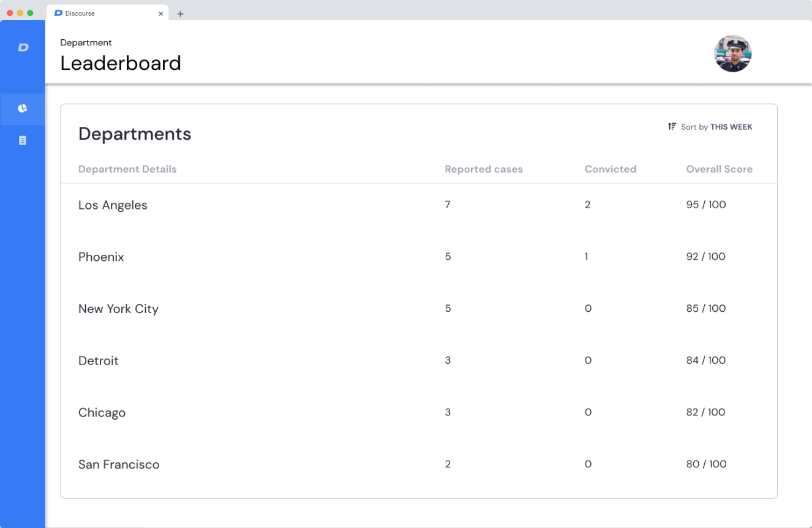
Task: Click Phoenix convicted value 1
Action: coord(586,257)
